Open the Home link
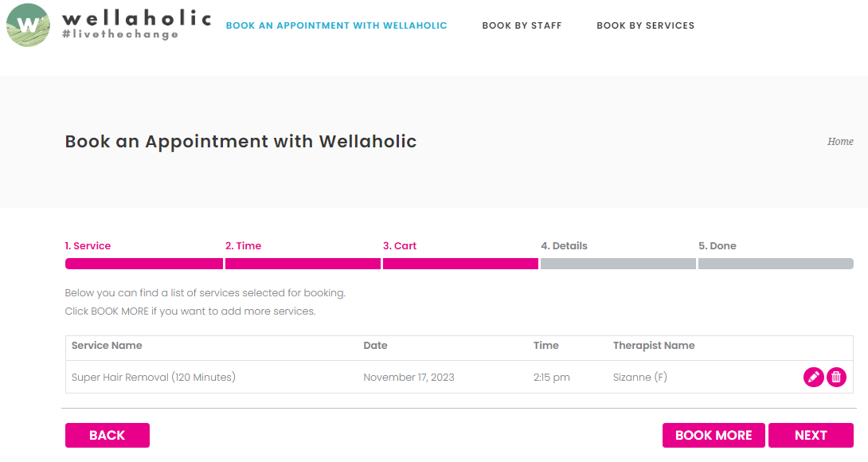Image resolution: width=868 pixels, height=462 pixels. pyautogui.click(x=840, y=141)
